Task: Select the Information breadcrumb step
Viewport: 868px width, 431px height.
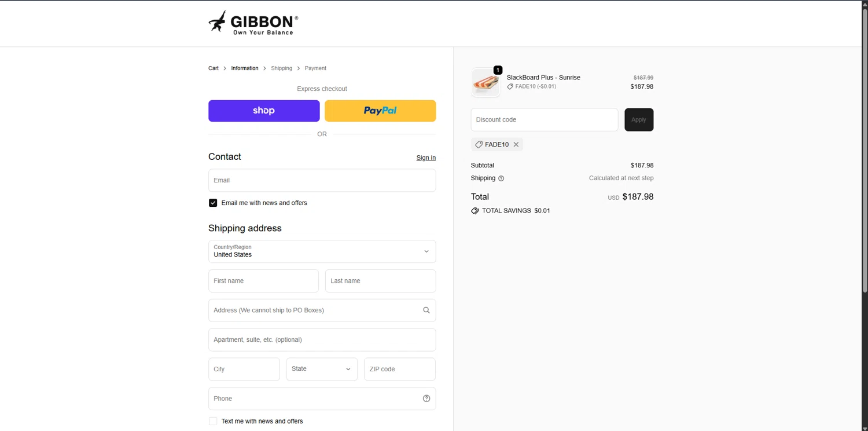Action: 245,68
